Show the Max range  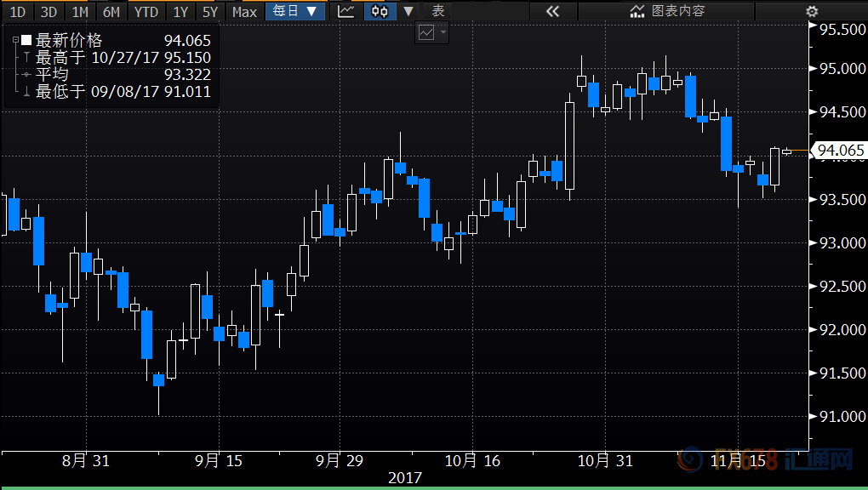point(244,11)
